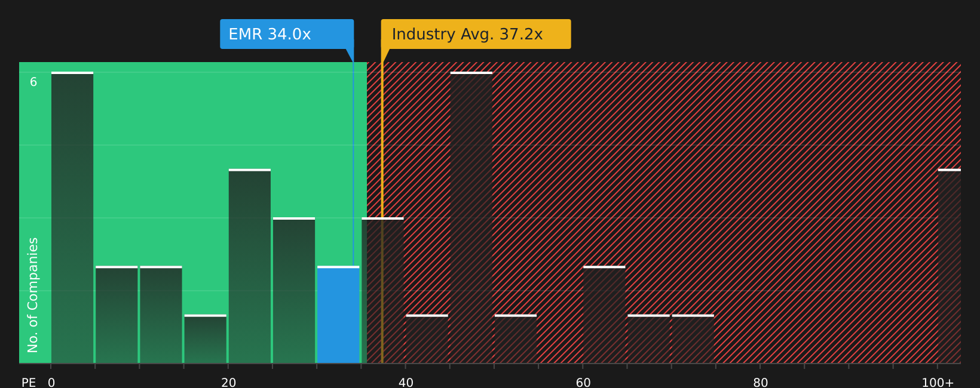Click the y-axis value 6
Screen dimensions: 980x388
33,82
